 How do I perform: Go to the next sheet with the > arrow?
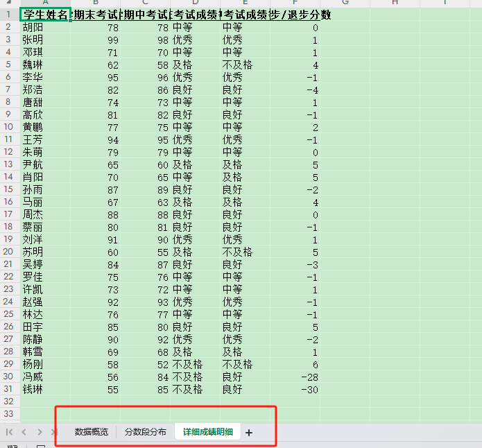[40, 432]
